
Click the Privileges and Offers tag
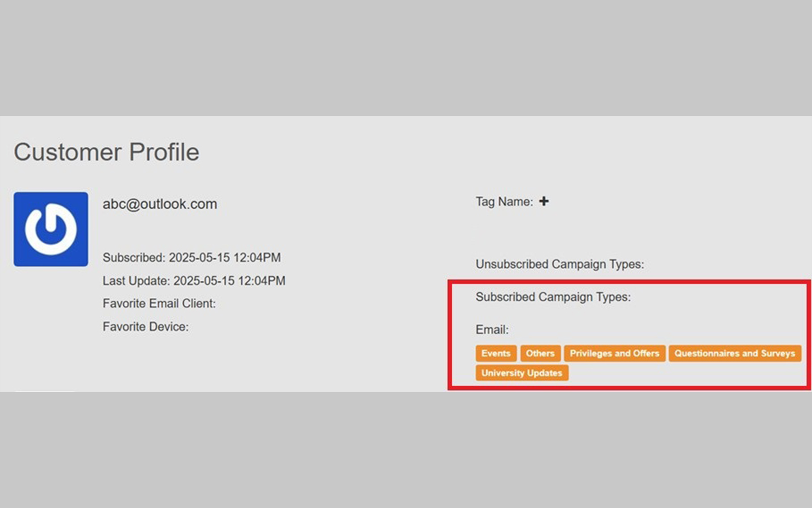point(614,353)
